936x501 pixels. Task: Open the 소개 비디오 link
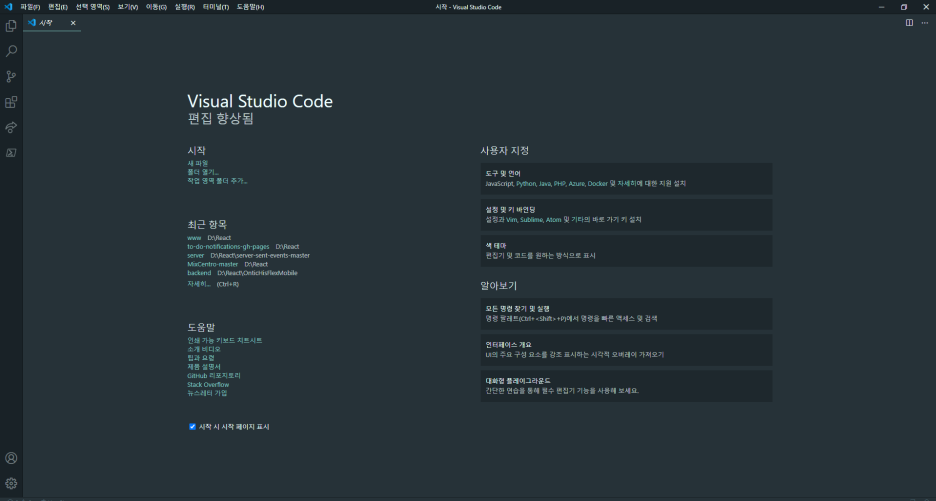[204, 349]
